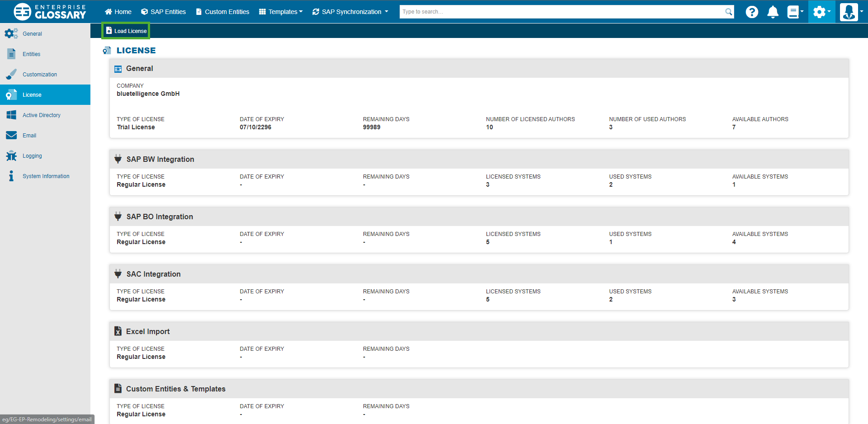This screenshot has width=868, height=424.
Task: Click the Customization brush icon
Action: [x=11, y=75]
